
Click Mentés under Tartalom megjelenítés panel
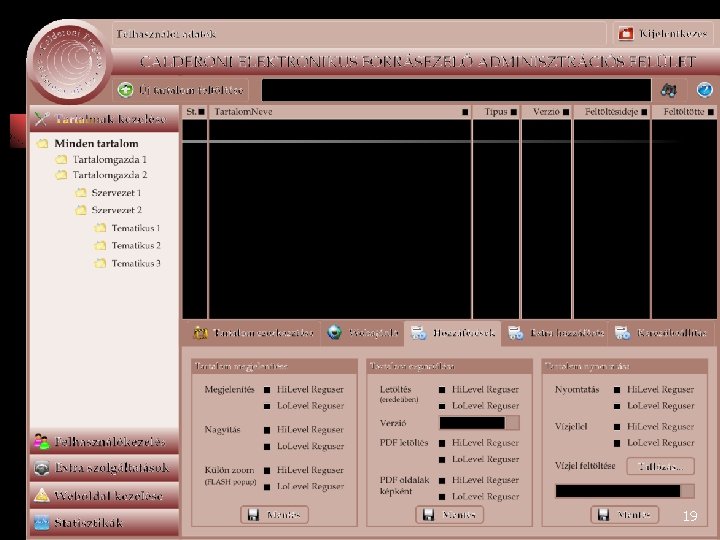274,515
